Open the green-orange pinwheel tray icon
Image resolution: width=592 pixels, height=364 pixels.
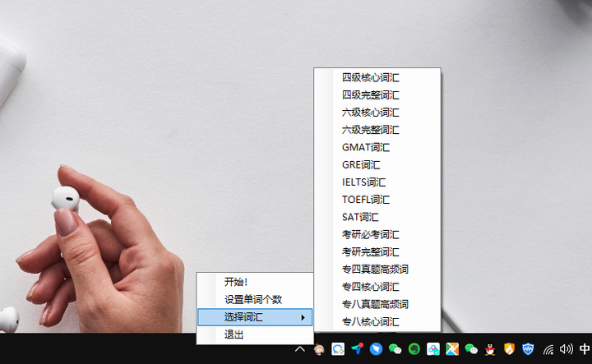[x=452, y=349]
